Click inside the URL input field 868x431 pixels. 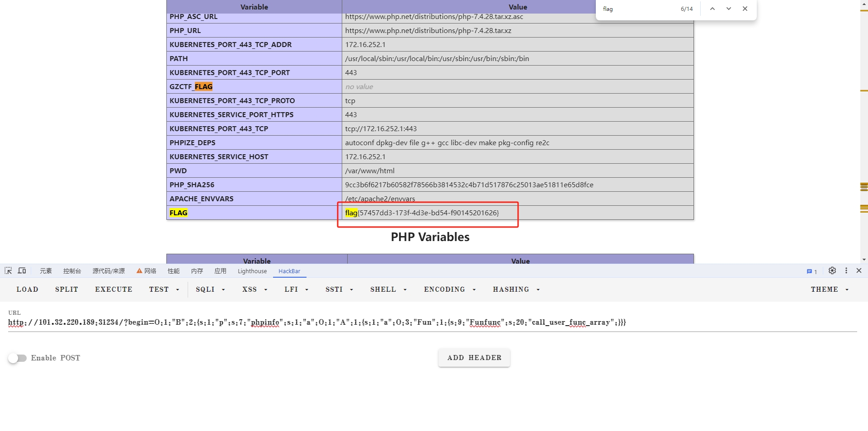click(316, 322)
